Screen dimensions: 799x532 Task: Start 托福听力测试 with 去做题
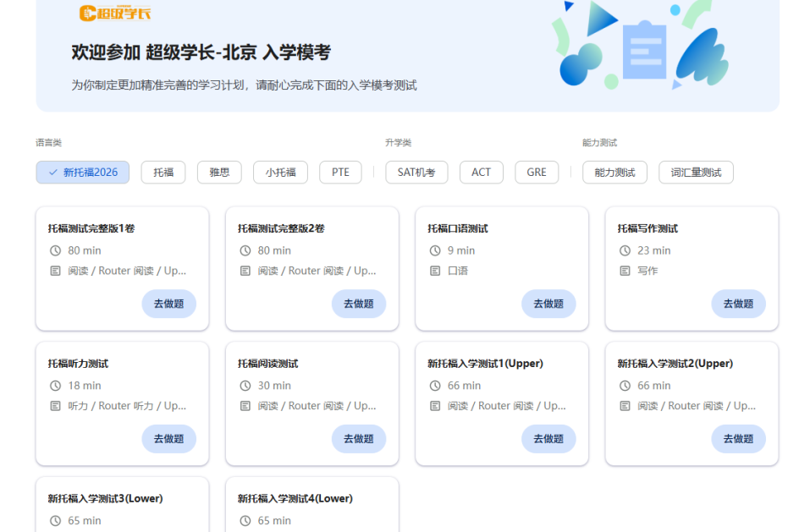(x=168, y=439)
